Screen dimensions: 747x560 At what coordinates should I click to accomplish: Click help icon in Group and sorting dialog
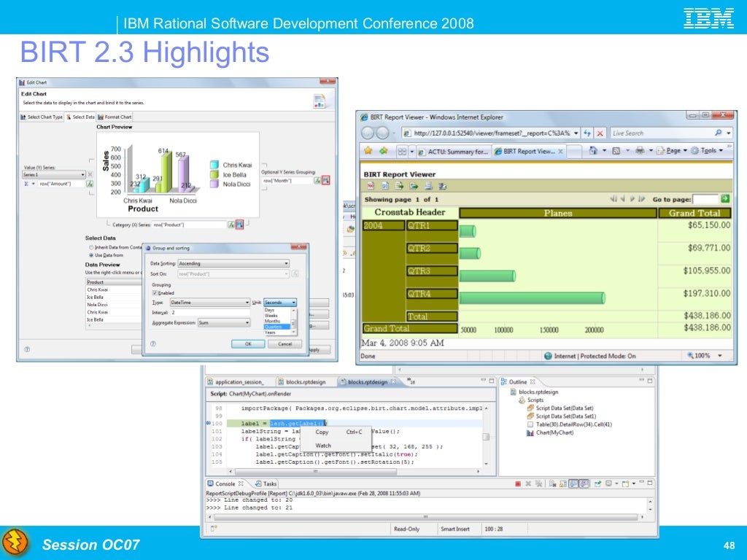[x=153, y=344]
